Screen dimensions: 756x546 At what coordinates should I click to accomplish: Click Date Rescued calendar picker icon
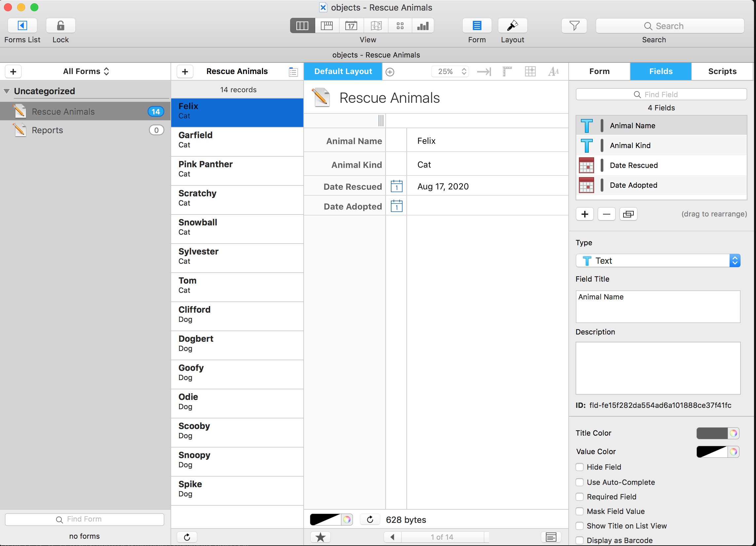tap(396, 186)
